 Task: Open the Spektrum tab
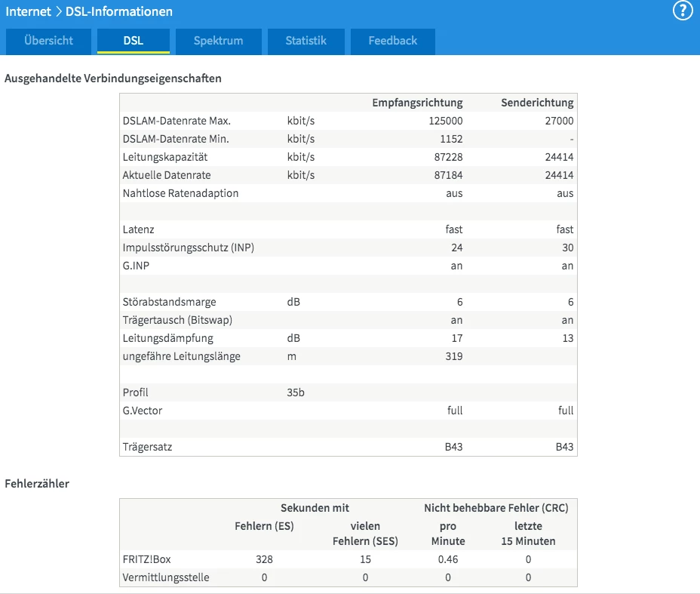pyautogui.click(x=219, y=41)
